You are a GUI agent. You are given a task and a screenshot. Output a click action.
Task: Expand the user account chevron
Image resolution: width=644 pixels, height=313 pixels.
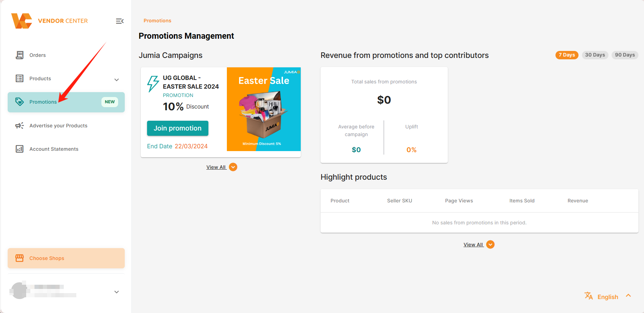click(x=117, y=292)
